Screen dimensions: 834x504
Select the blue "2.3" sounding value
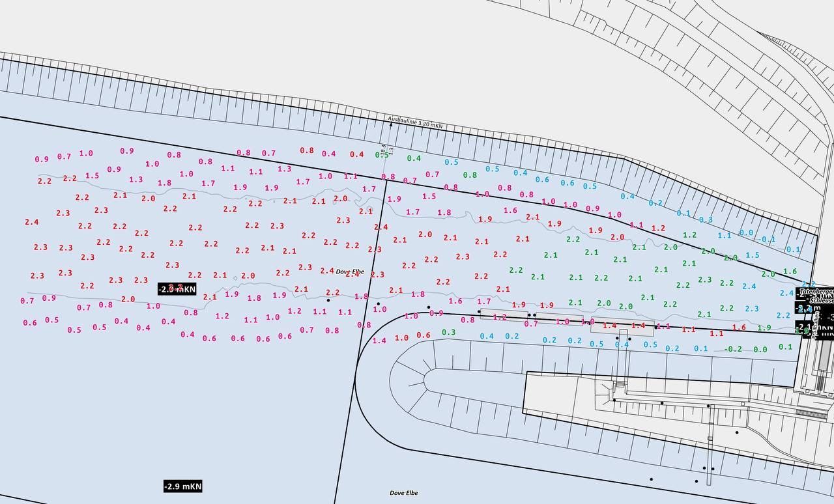point(752,309)
